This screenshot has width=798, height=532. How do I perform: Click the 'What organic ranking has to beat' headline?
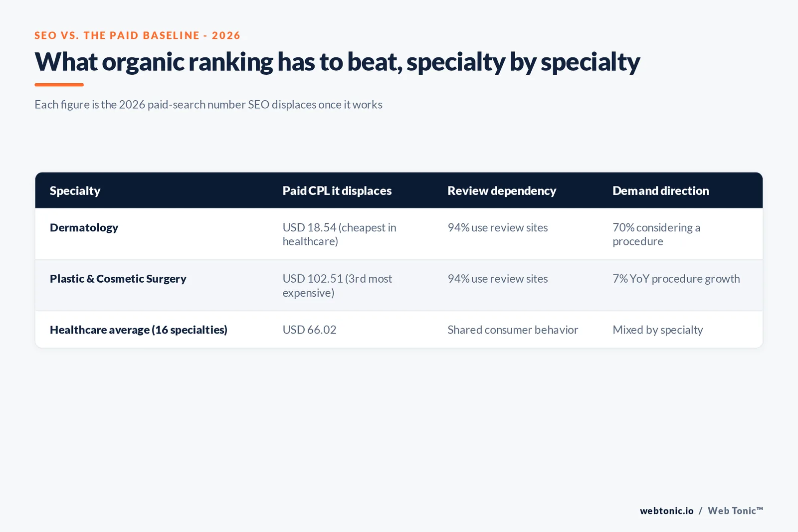(x=337, y=62)
